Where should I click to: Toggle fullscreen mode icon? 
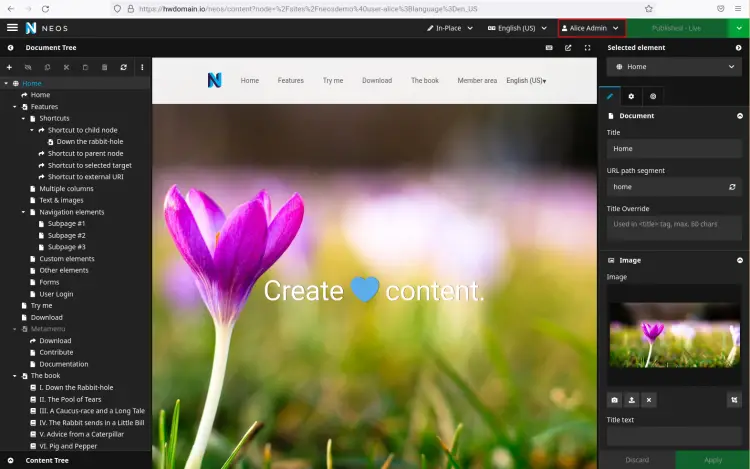pyautogui.click(x=587, y=48)
